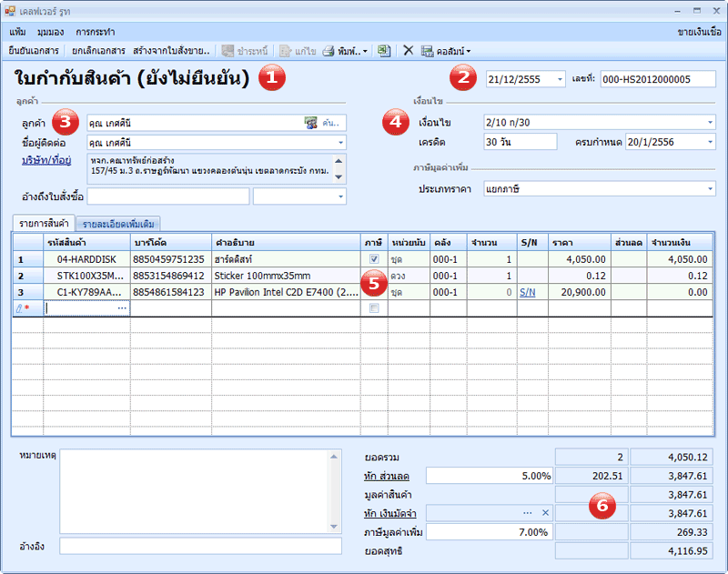Click the black X delete icon in toolbar
The image size is (728, 574).
pos(409,51)
